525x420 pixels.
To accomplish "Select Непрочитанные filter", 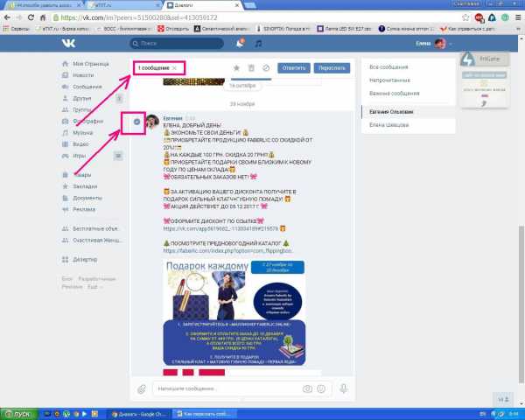I will [389, 80].
